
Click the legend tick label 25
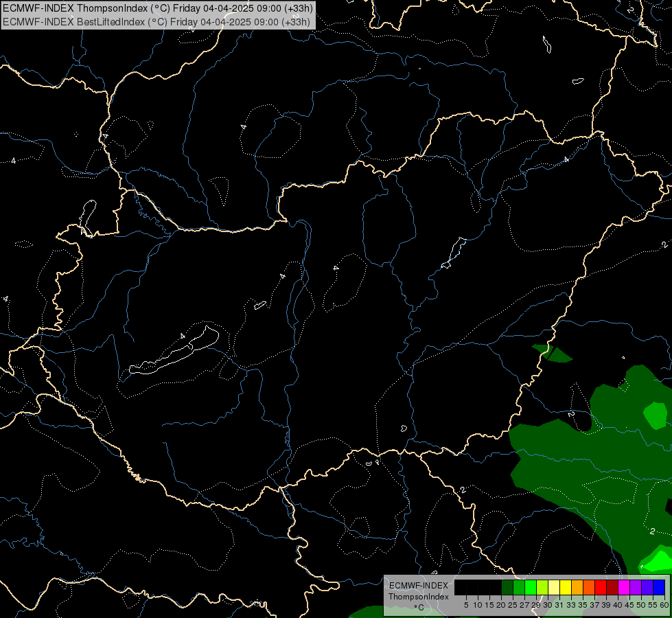pyautogui.click(x=513, y=605)
